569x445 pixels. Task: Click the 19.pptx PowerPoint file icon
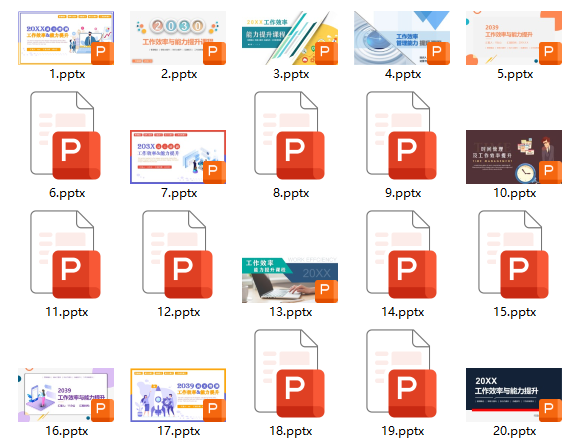(402, 373)
